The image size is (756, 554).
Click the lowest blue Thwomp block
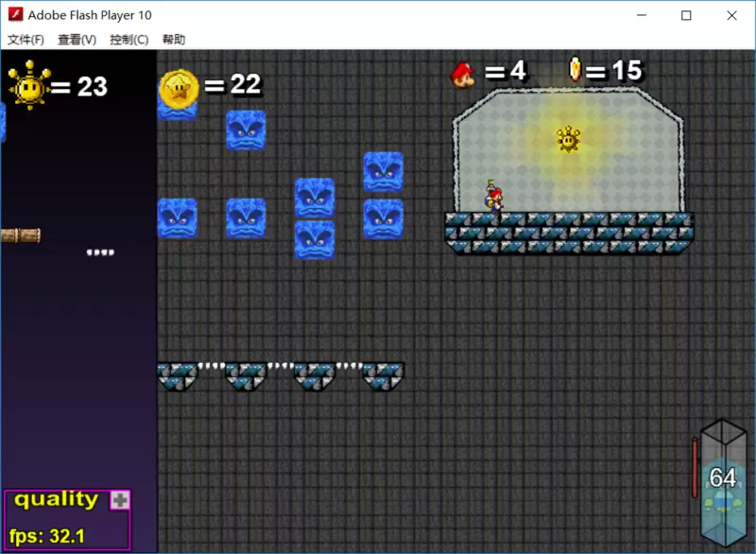(x=315, y=239)
